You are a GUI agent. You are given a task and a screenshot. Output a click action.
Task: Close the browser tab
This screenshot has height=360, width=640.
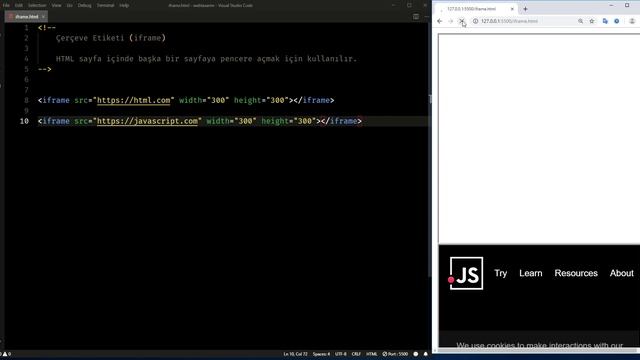tap(512, 9)
